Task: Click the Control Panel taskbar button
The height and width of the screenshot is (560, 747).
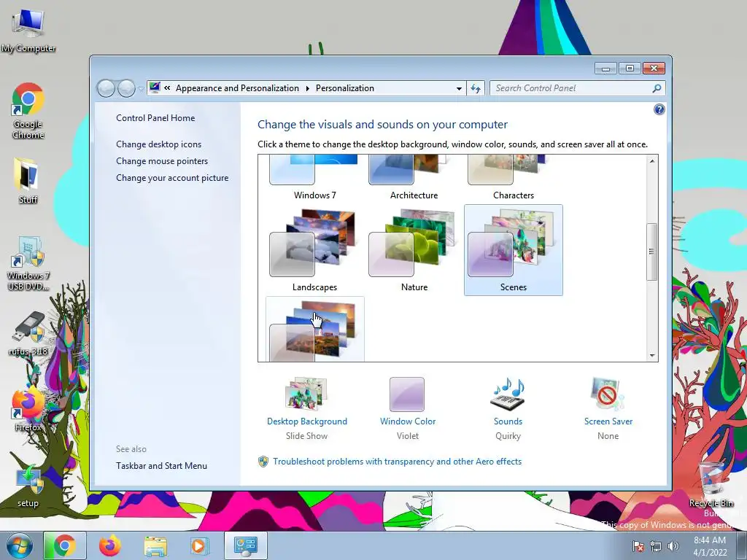Action: pos(246,545)
